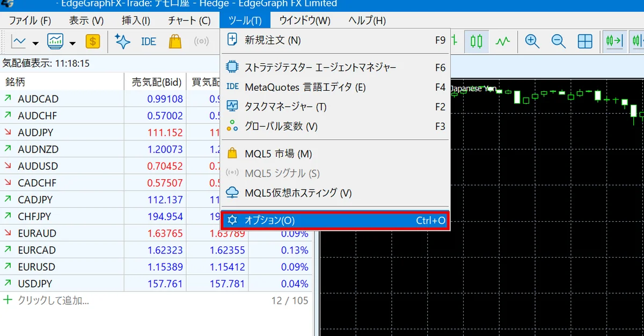Click the shopping bag market toolbar icon
644x336 pixels.
click(175, 41)
